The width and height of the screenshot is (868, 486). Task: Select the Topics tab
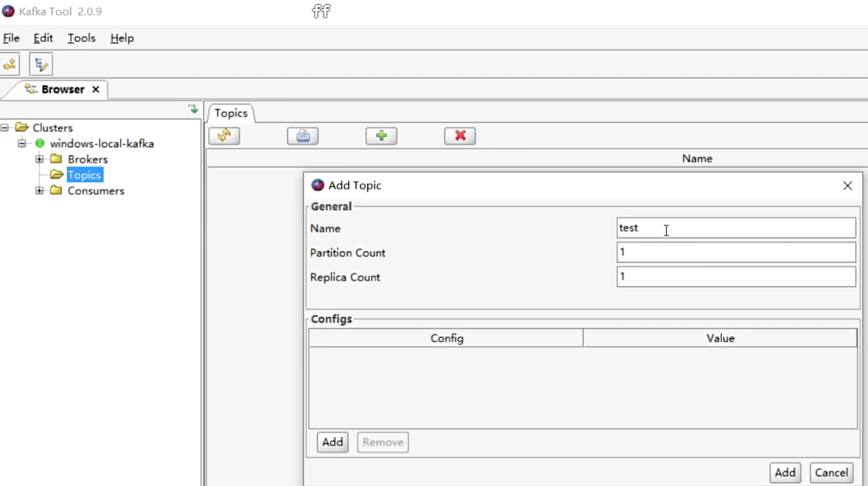pyautogui.click(x=231, y=113)
